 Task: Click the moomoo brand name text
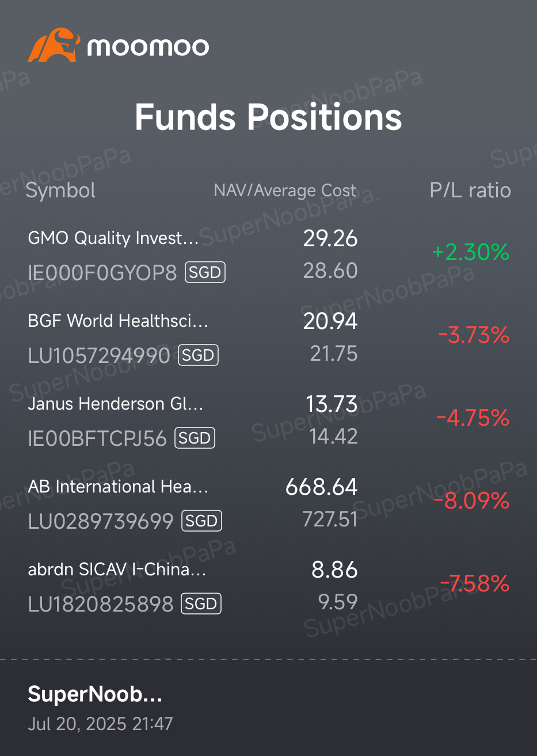coord(148,47)
